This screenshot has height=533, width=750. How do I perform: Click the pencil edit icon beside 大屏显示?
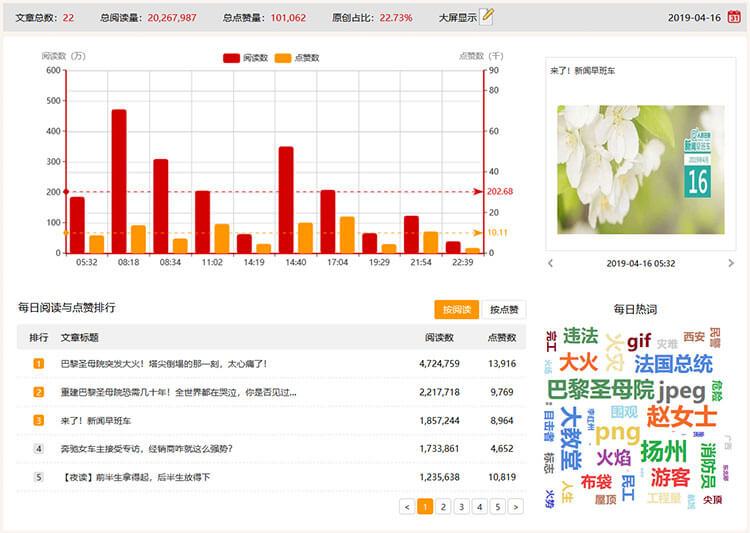coord(487,16)
